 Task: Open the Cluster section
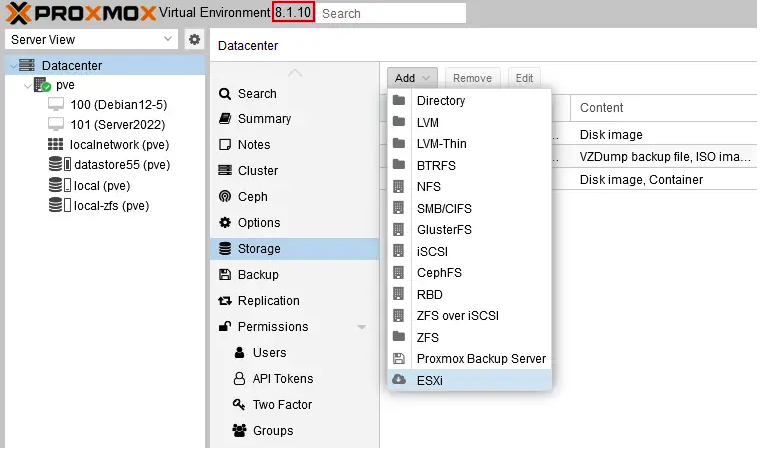(x=295, y=171)
